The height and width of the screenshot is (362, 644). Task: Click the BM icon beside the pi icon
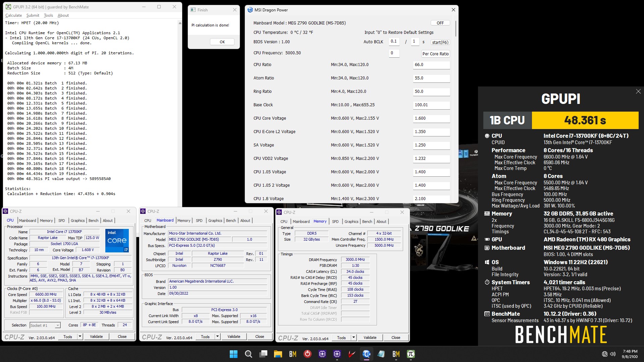pos(396,354)
